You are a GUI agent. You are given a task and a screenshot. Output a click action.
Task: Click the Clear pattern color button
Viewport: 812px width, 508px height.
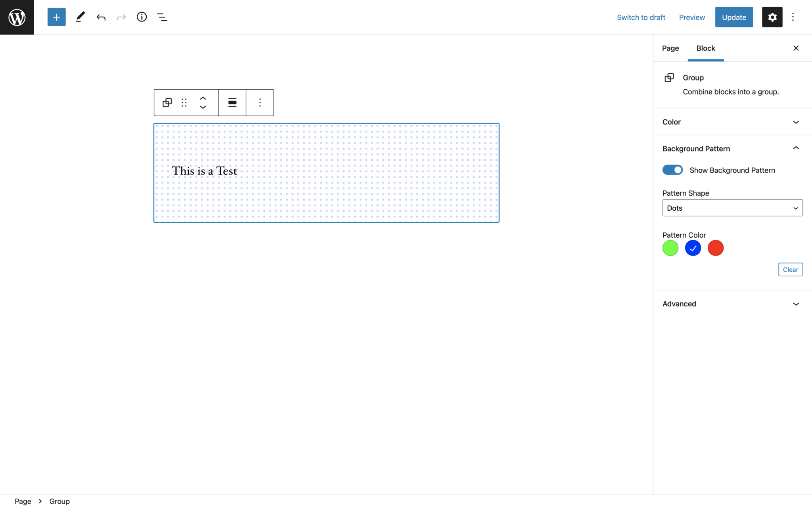point(790,269)
